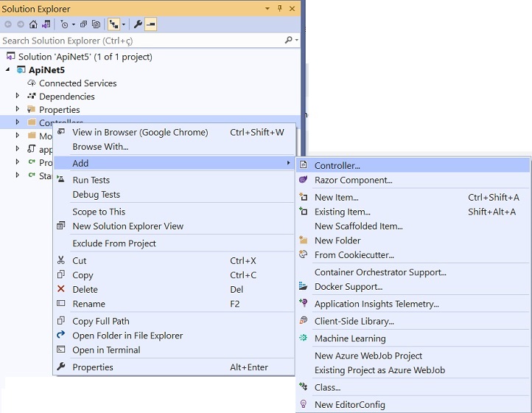This screenshot has width=532, height=413.
Task: Click the Existing Item... icon
Action: coord(304,211)
